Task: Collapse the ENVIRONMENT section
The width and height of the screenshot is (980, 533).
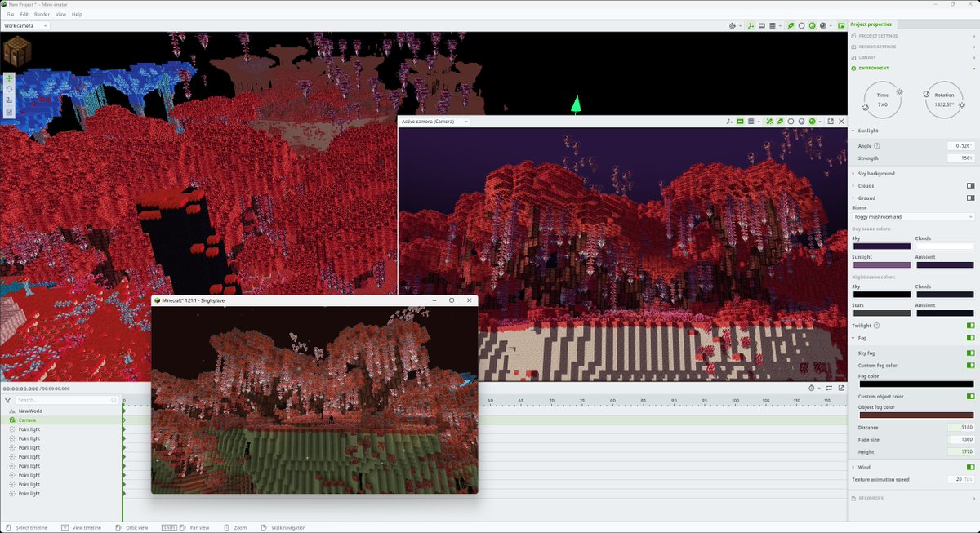Action: 913,69
